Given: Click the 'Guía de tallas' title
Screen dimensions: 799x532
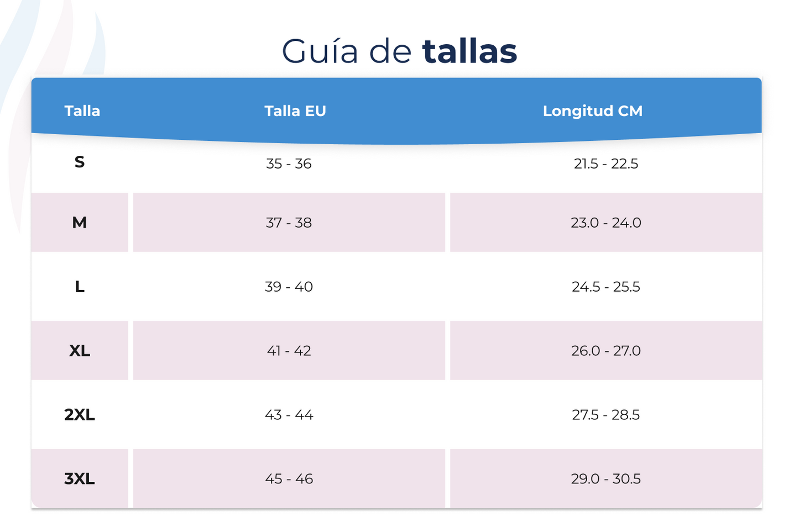Looking at the screenshot, I should [x=399, y=51].
